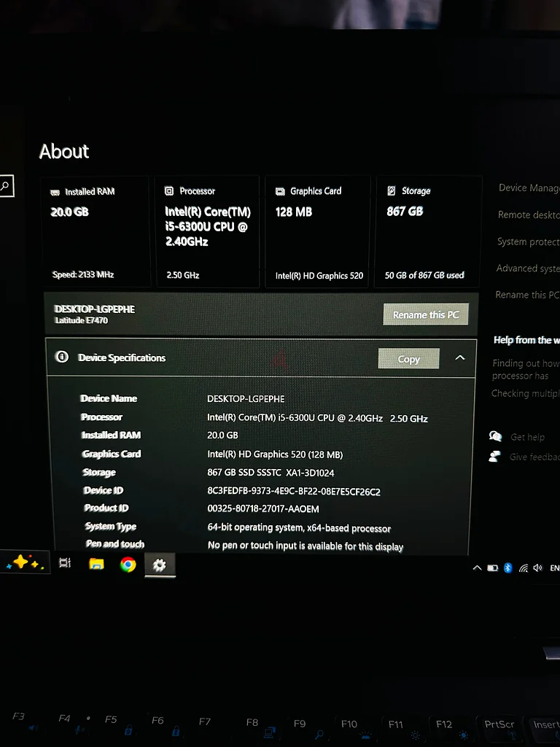
Task: Select the Speed: 2133 MHz text
Action: tap(83, 274)
